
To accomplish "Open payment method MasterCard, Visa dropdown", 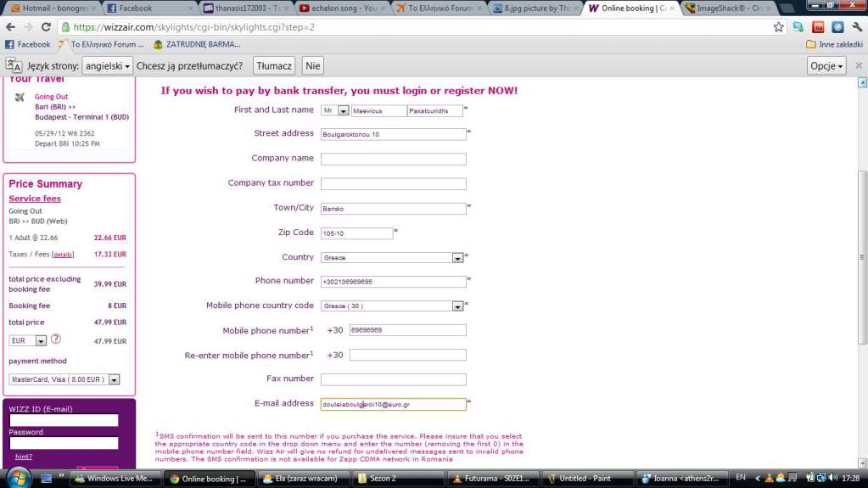I will pos(64,379).
